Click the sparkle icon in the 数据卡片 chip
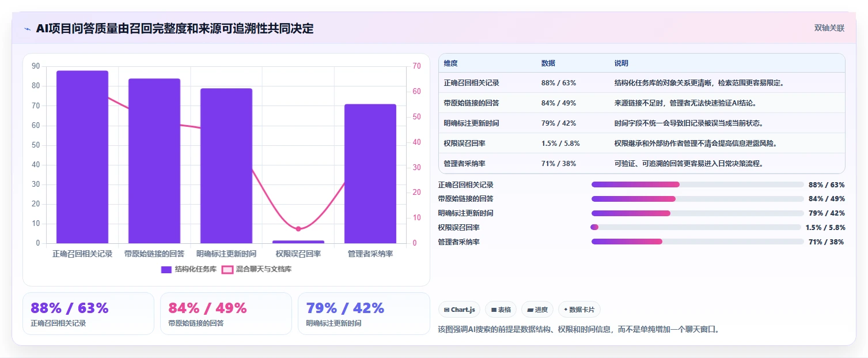The height and width of the screenshot is (358, 868). 566,310
